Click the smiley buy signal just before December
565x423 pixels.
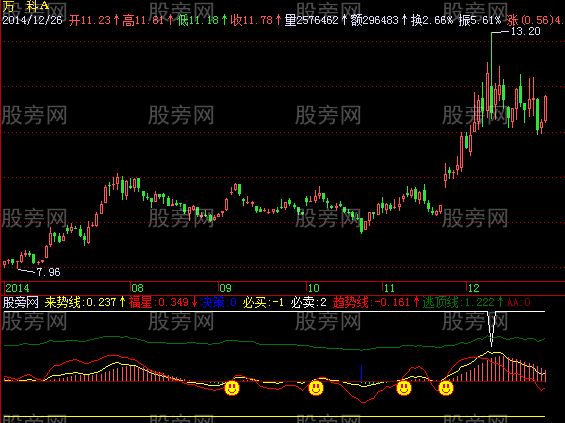point(446,388)
